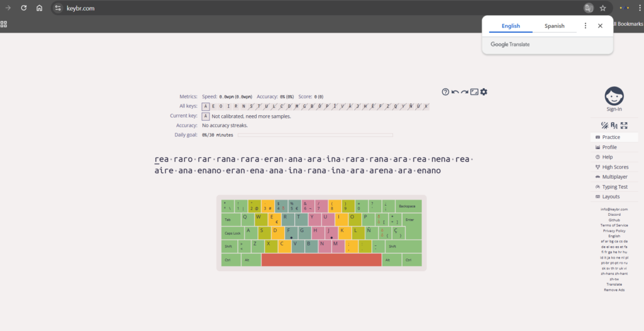
Task: Click the change view layout icon
Action: (x=474, y=92)
